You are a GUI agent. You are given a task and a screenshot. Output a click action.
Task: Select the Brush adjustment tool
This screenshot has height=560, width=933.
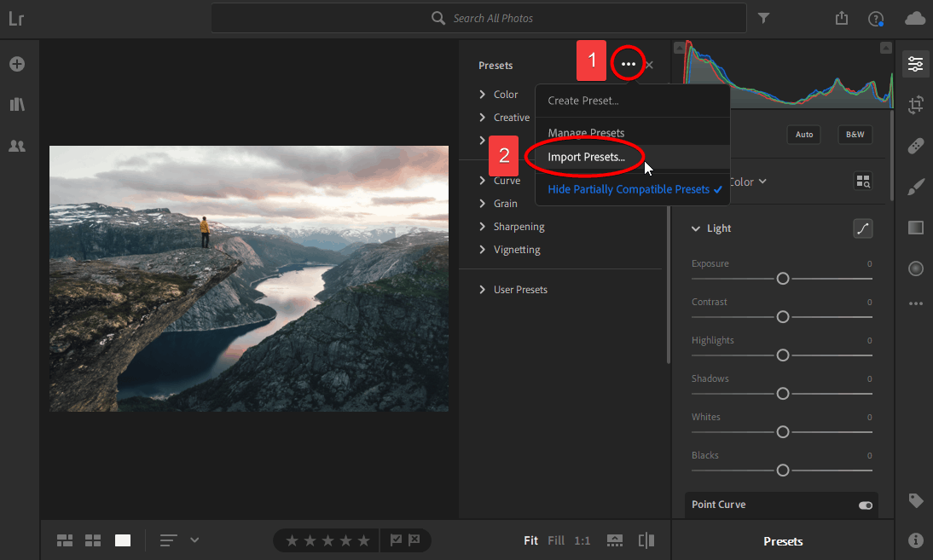(916, 187)
